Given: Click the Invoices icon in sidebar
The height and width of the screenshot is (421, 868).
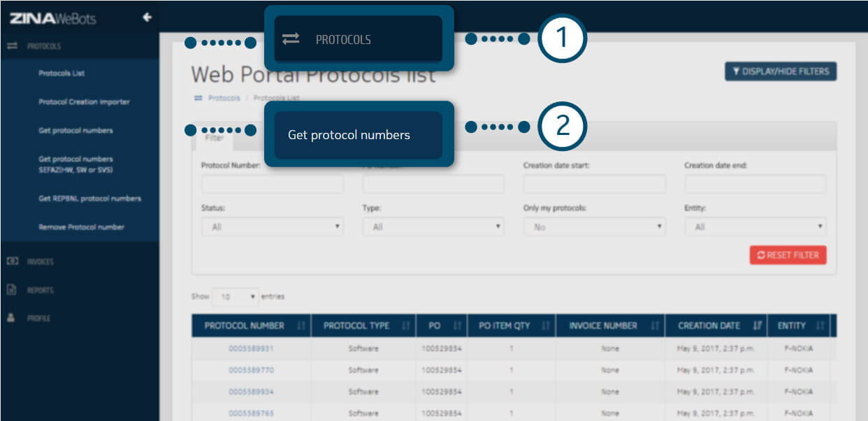Looking at the screenshot, I should (11, 262).
